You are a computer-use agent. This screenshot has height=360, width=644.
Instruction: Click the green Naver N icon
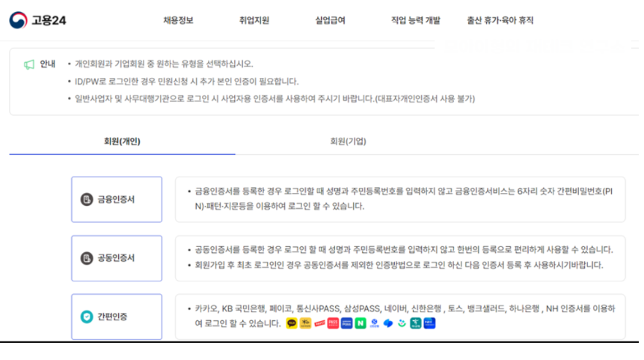[361, 323]
